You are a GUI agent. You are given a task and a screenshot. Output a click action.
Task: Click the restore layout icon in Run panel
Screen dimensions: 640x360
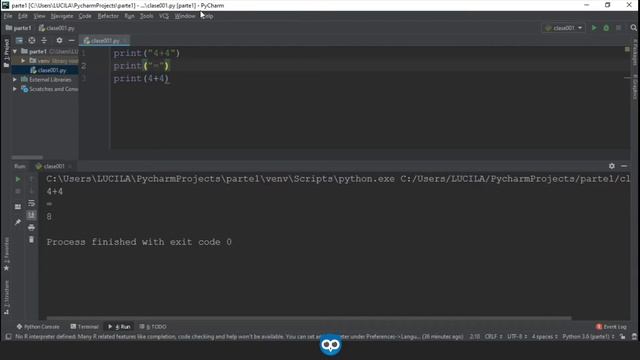pos(18,207)
